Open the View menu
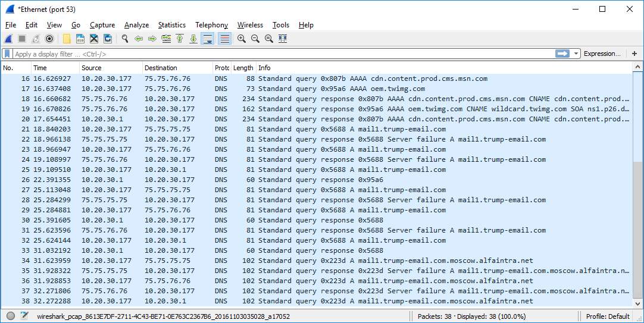 (x=54, y=25)
